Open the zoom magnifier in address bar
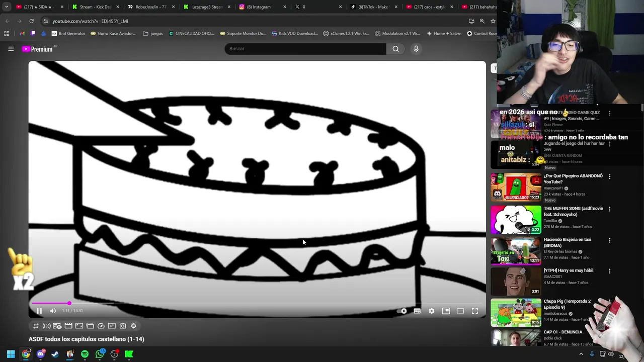Image resolution: width=644 pixels, height=362 pixels. click(x=482, y=21)
